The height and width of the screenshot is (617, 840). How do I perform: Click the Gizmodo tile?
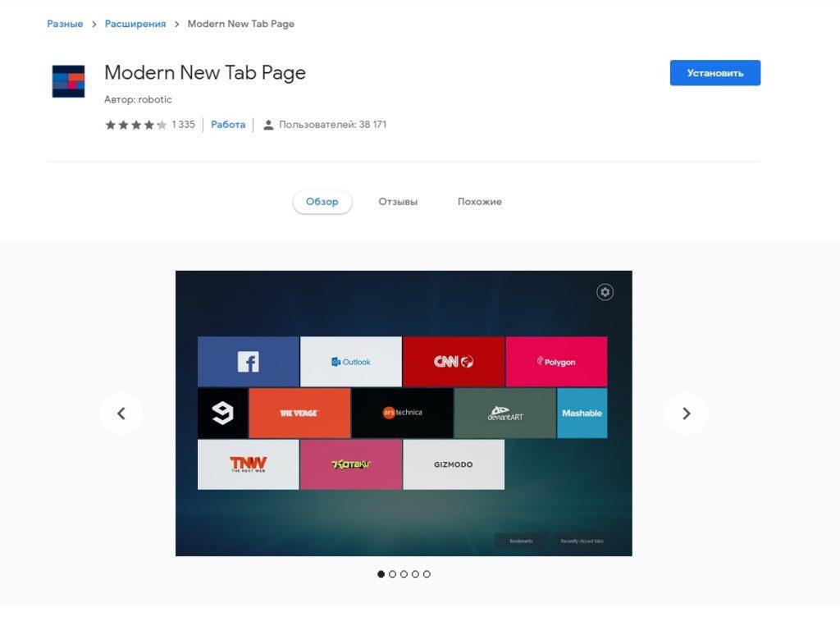[454, 464]
